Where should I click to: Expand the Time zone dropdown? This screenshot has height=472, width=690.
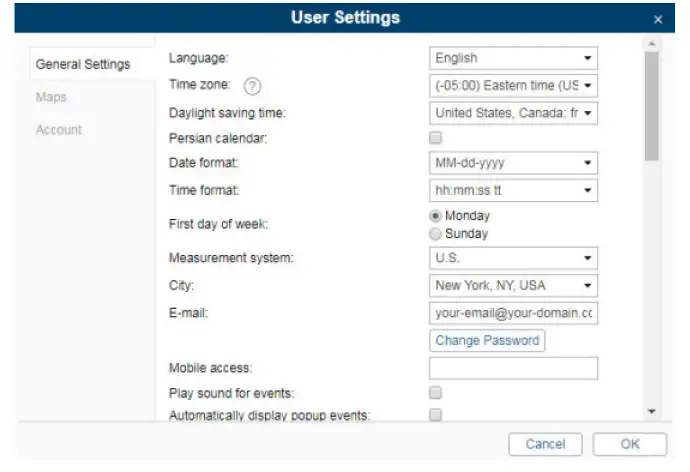(x=513, y=85)
